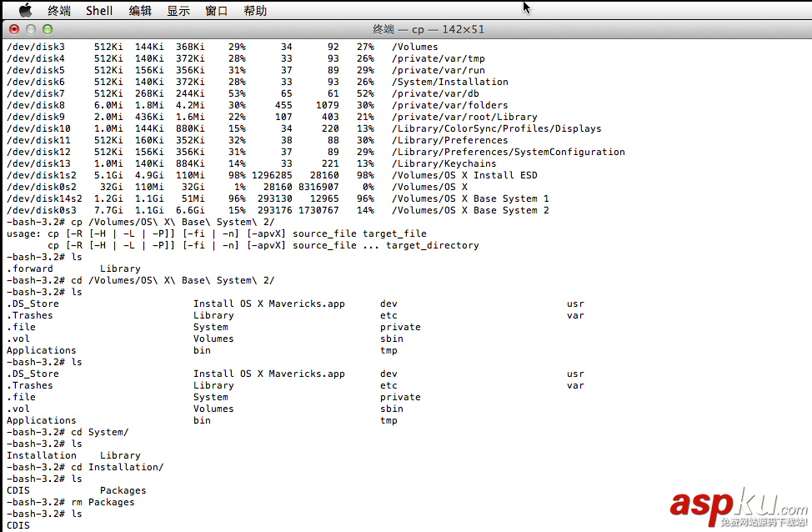Click /Volumes/OS X Install ESD path
This screenshot has width=812, height=532.
pos(464,175)
